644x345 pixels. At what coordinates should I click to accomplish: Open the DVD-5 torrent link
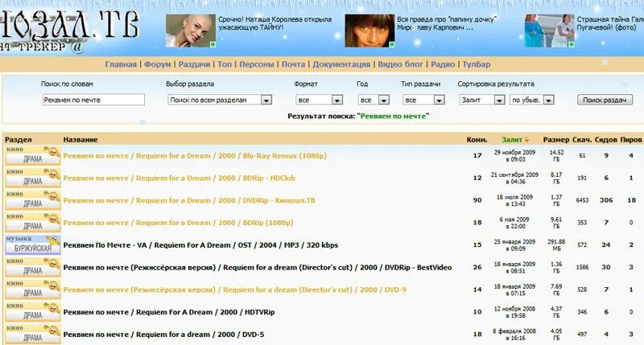point(164,335)
